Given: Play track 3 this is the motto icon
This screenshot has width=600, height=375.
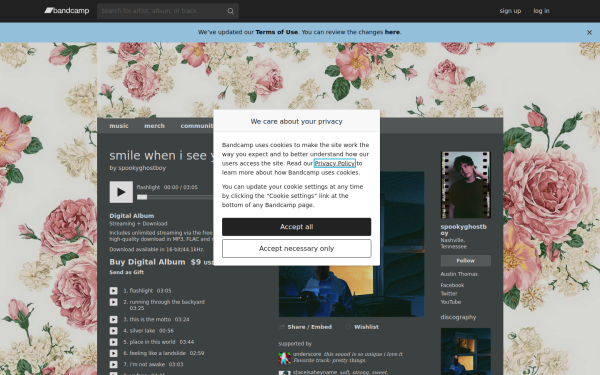Looking at the screenshot, I should tap(114, 320).
